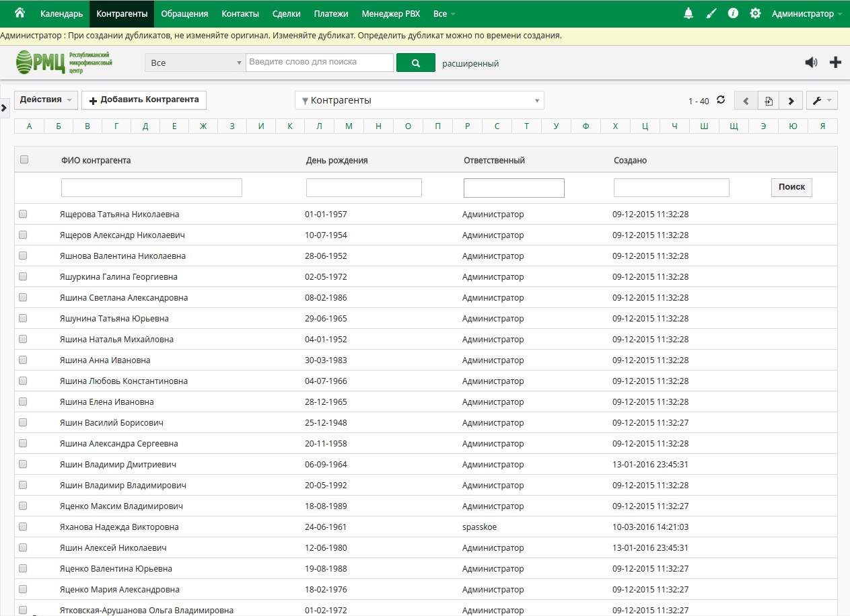Open the Контрагенты filter dropdown
850x616 pixels.
tap(419, 100)
